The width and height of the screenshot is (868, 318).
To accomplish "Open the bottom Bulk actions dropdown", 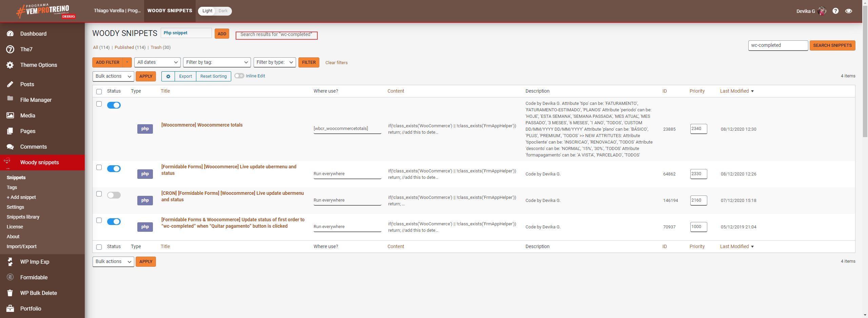I will pyautogui.click(x=113, y=262).
